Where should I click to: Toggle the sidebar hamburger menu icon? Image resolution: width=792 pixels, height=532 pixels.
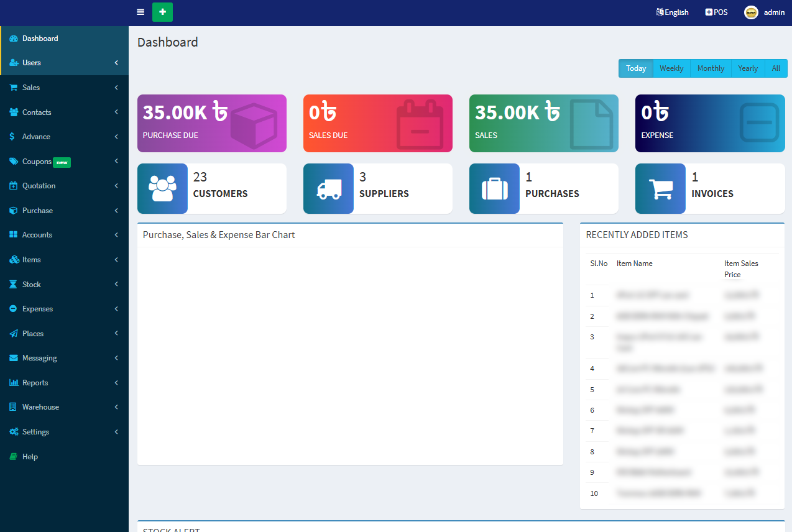click(140, 12)
